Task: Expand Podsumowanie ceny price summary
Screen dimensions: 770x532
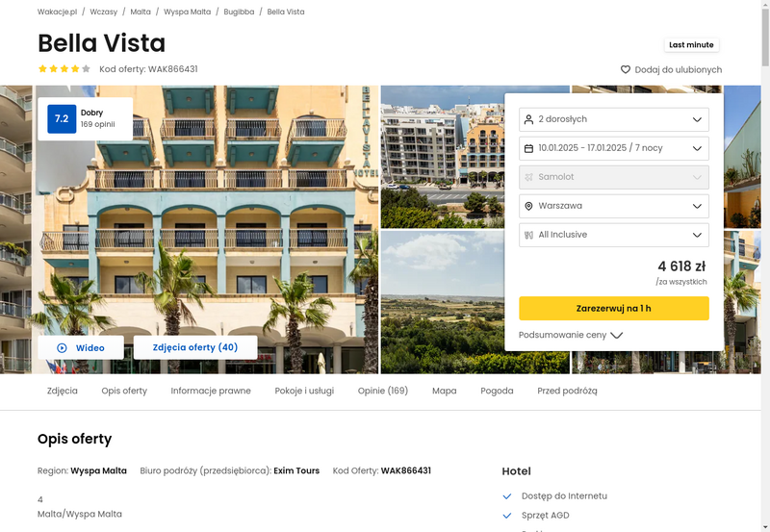Action: click(x=571, y=335)
